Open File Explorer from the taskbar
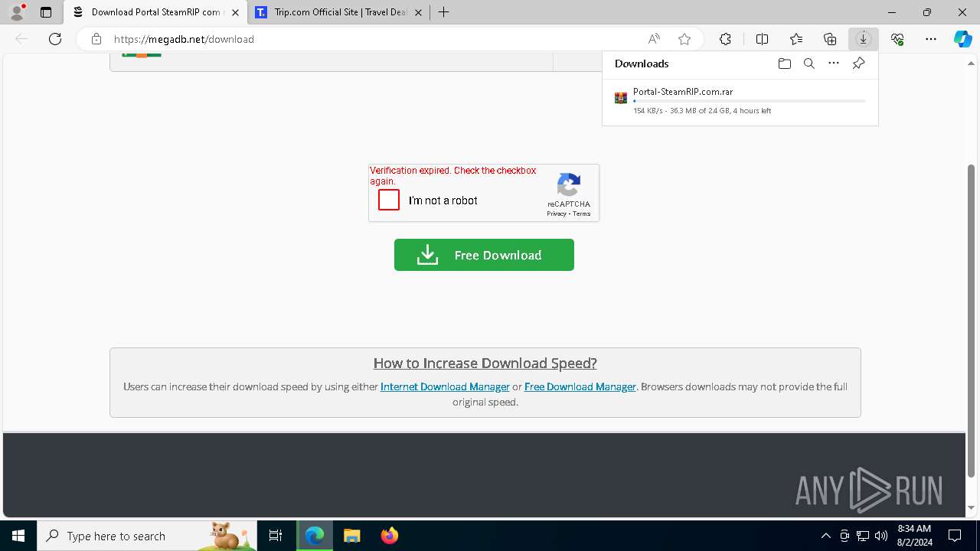This screenshot has width=980, height=551. (x=351, y=536)
